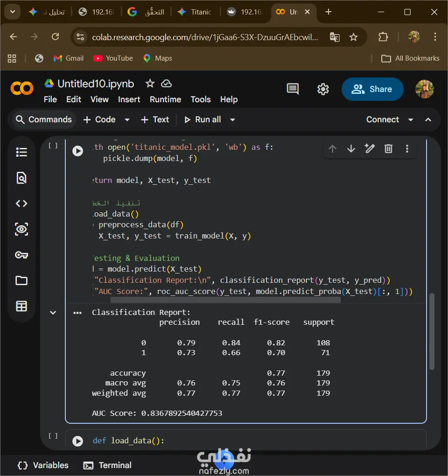Click the edit cell pencil sparkle icon
The width and height of the screenshot is (448, 476).
[x=370, y=149]
